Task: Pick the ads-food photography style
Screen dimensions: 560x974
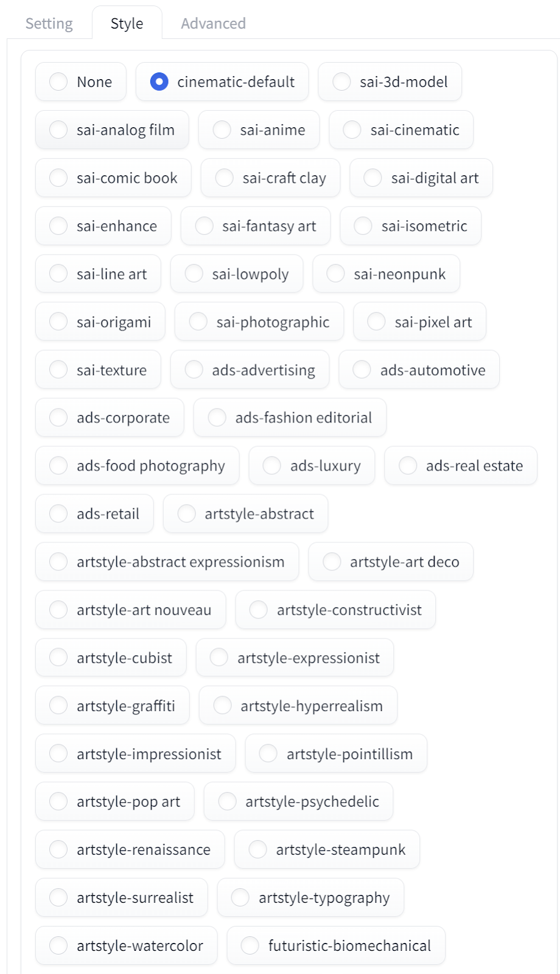Action: click(x=58, y=466)
